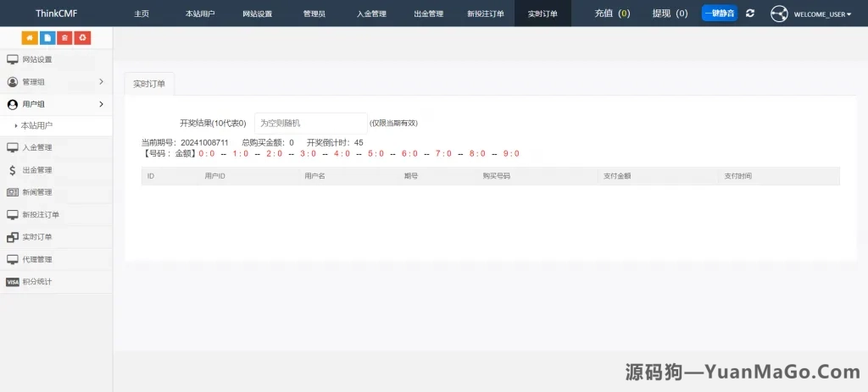The image size is (868, 392).
Task: Click the monitor icon beside 代理管理
Action: (x=12, y=259)
